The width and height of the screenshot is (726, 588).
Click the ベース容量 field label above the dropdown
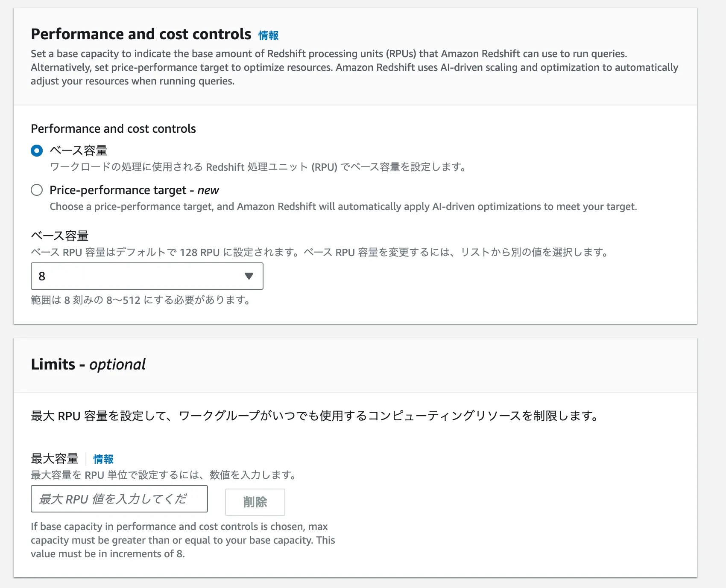(x=60, y=236)
